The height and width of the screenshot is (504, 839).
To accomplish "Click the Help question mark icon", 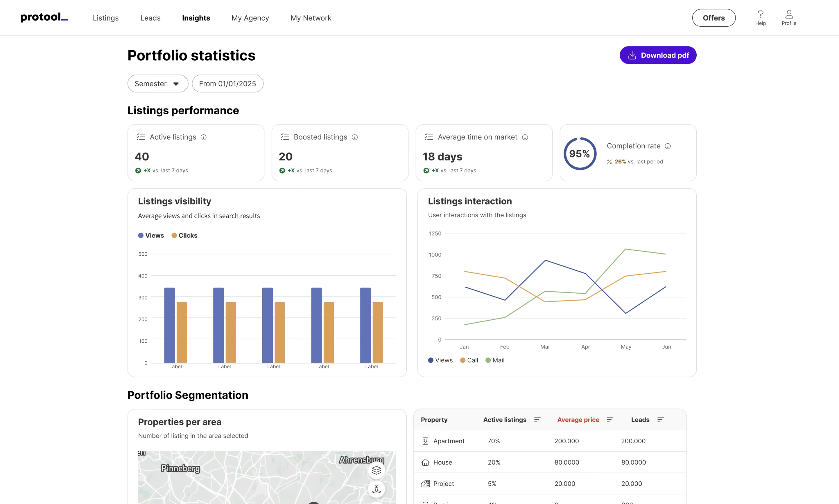I will coord(761,14).
